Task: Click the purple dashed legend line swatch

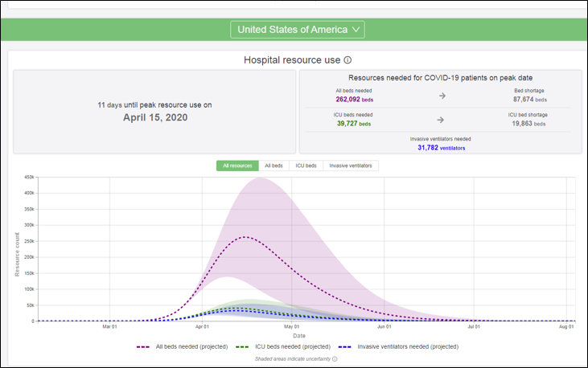Action: point(143,347)
